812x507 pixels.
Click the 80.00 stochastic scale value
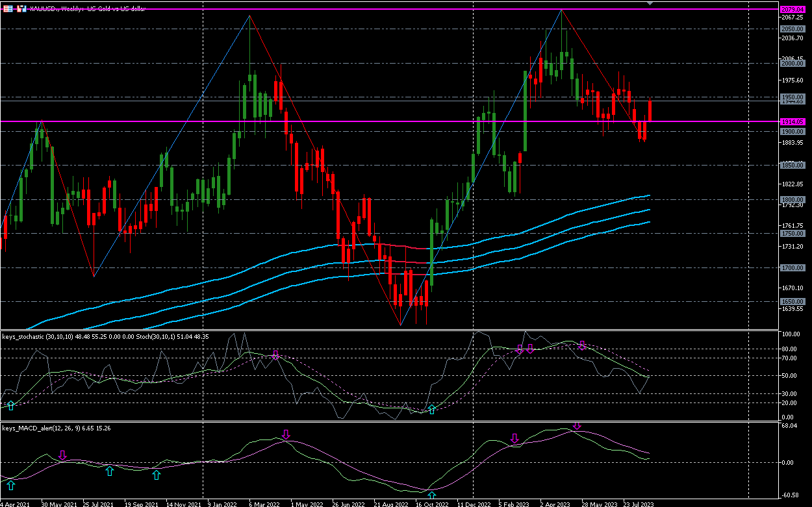(x=791, y=349)
